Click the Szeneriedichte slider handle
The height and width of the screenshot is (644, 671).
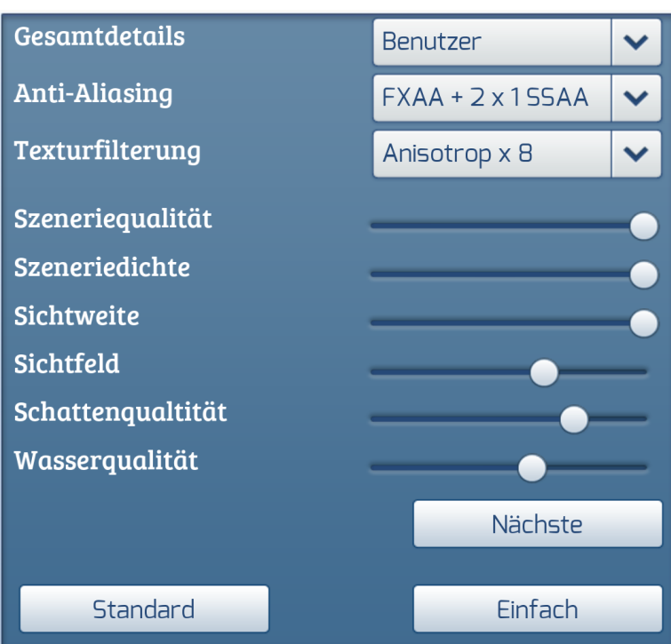(643, 275)
